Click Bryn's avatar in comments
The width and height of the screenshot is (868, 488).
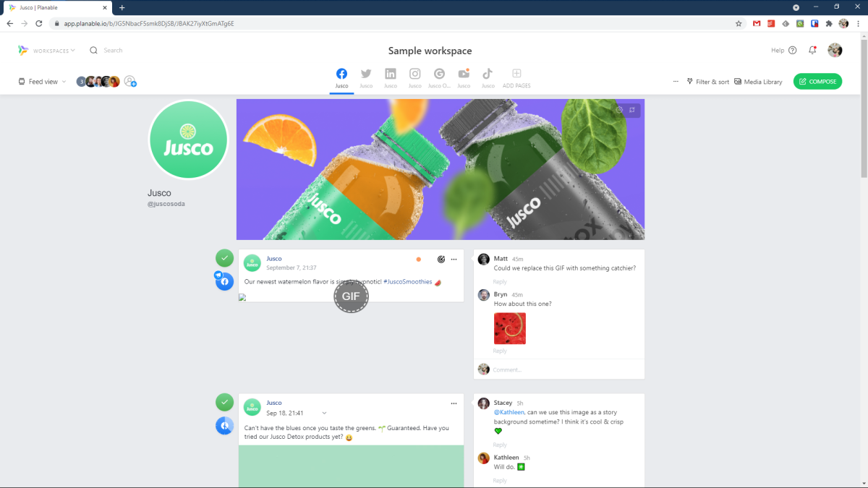coord(484,295)
